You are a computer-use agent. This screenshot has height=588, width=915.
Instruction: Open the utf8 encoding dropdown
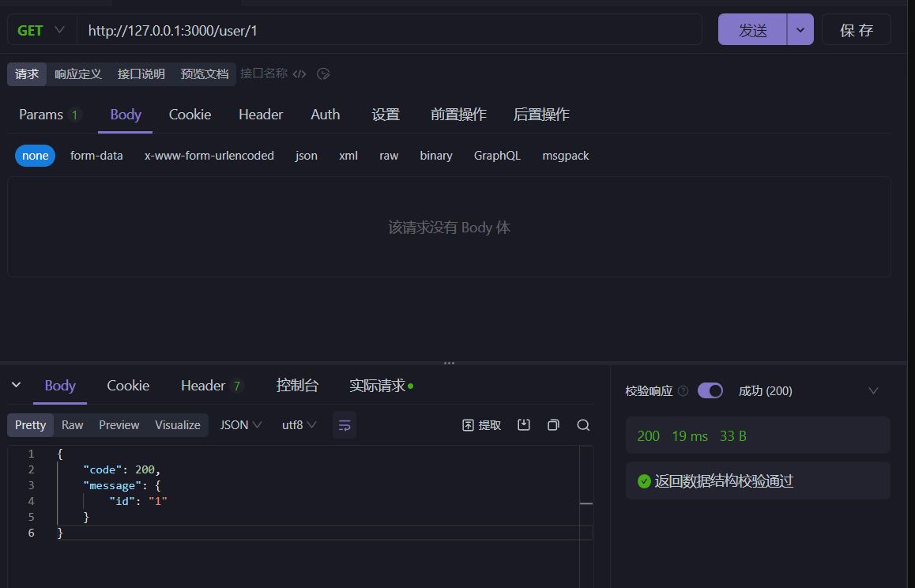(299, 425)
